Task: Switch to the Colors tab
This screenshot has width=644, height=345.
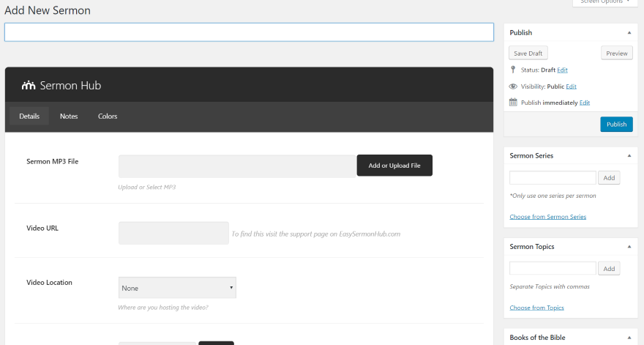Action: (x=108, y=116)
